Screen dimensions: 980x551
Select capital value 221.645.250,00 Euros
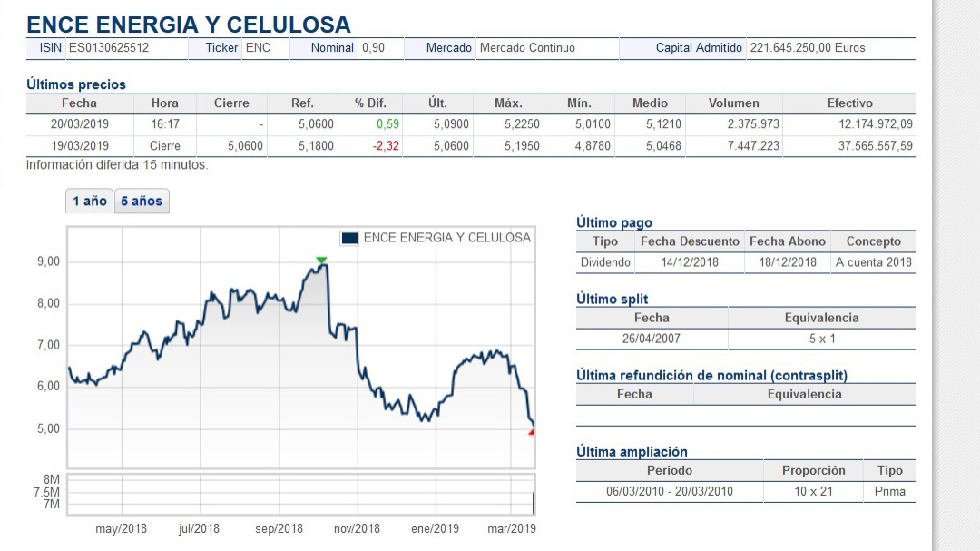point(808,47)
